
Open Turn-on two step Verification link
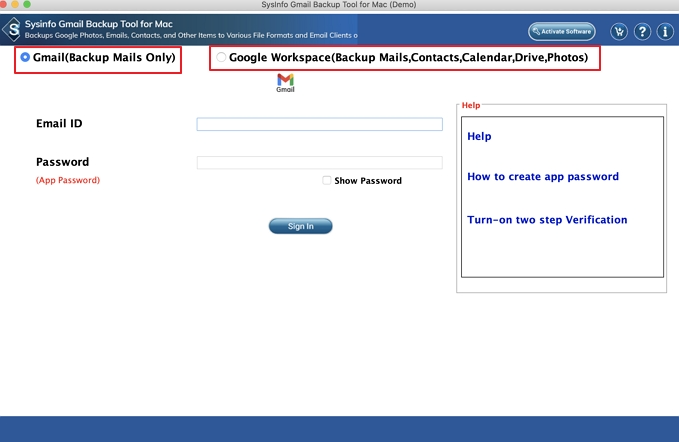pyautogui.click(x=547, y=220)
